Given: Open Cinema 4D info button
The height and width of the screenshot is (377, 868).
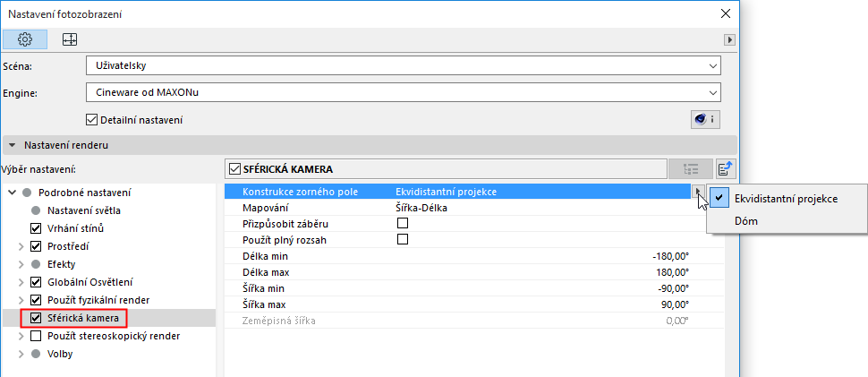Looking at the screenshot, I should (705, 119).
